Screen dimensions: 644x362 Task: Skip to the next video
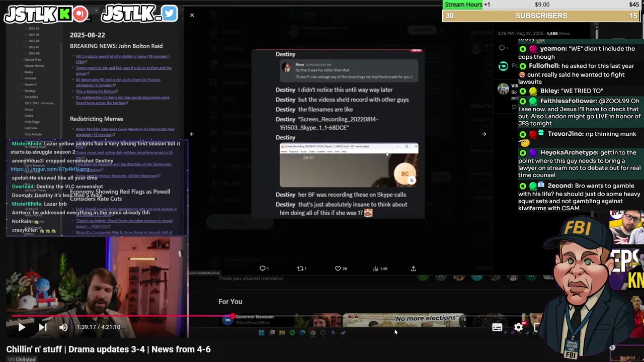pyautogui.click(x=43, y=327)
